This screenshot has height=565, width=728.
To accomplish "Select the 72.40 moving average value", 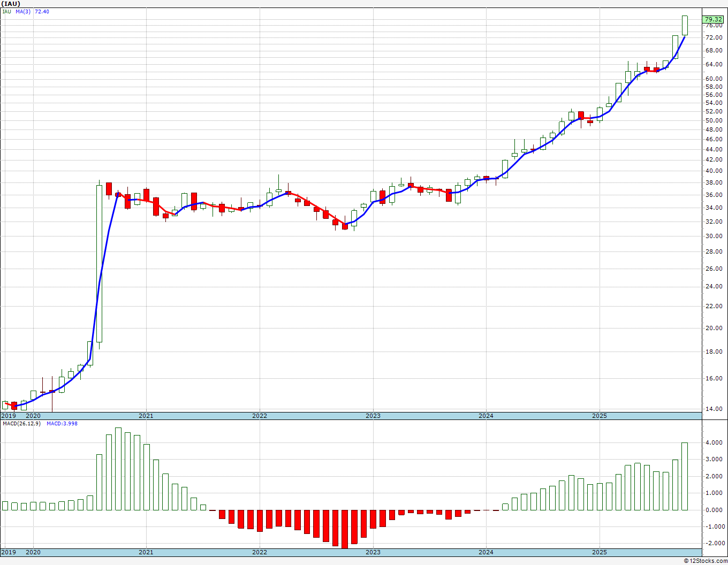I will click(x=42, y=11).
